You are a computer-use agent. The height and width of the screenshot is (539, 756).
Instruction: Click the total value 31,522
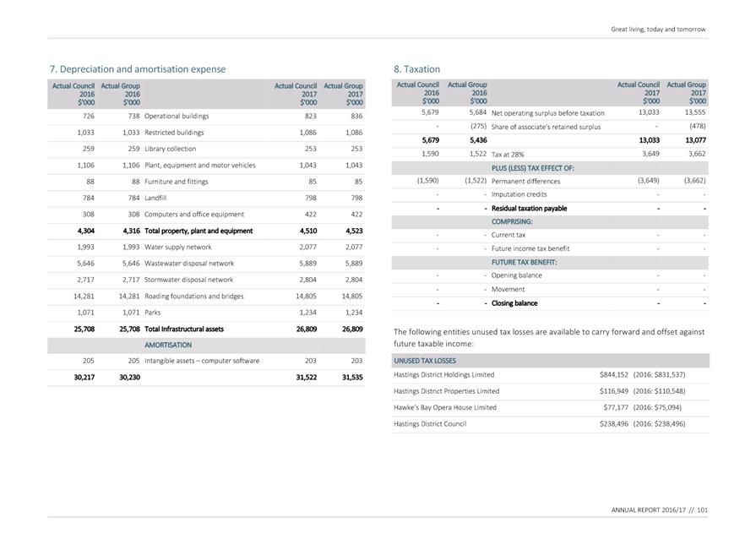coord(307,378)
